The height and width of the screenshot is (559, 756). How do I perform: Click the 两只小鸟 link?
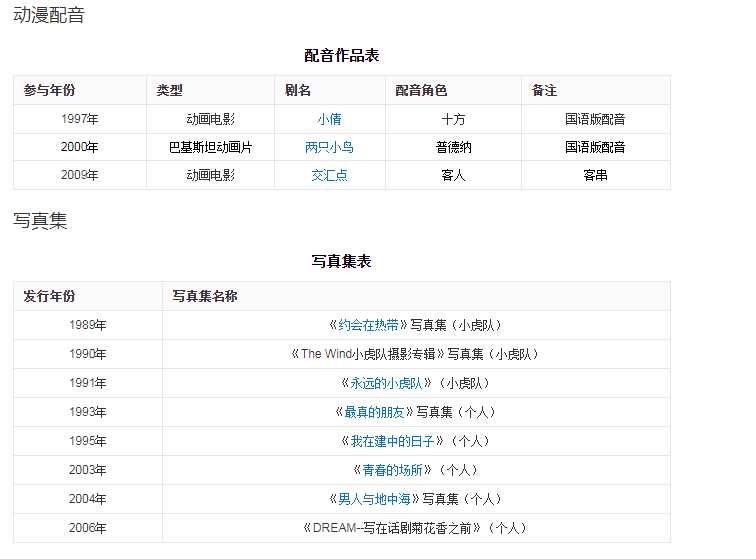(329, 147)
